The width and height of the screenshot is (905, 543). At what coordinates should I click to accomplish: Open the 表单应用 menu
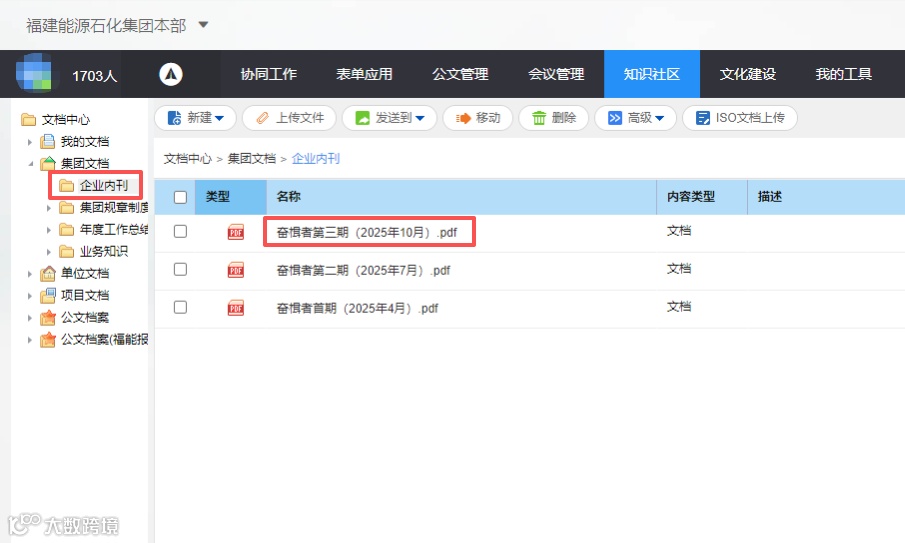coord(364,74)
